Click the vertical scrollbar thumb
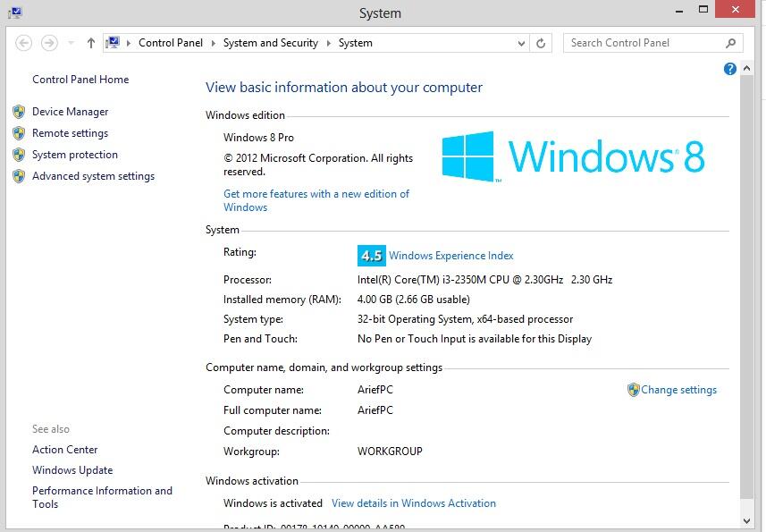 coord(746,287)
